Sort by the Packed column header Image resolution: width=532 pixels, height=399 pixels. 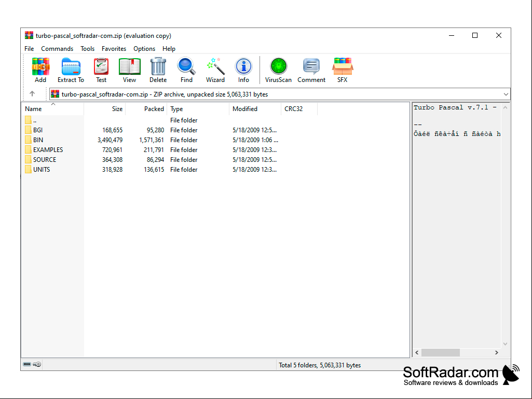click(146, 109)
